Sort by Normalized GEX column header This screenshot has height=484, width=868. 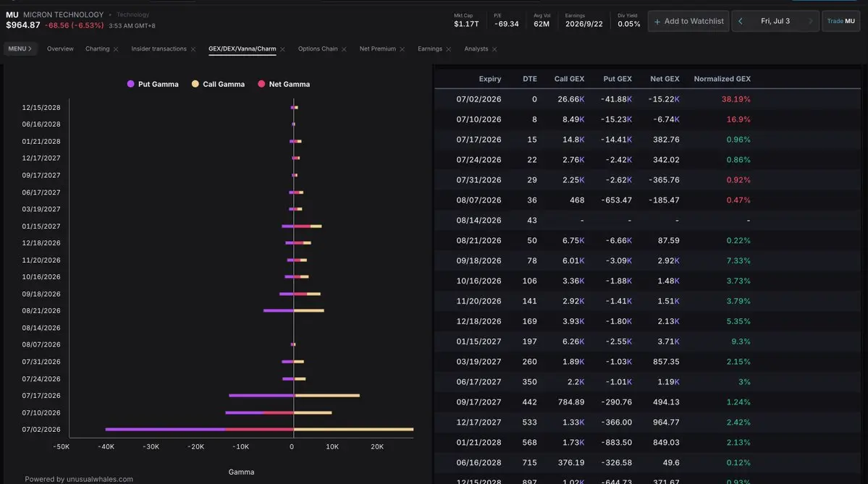click(x=722, y=79)
